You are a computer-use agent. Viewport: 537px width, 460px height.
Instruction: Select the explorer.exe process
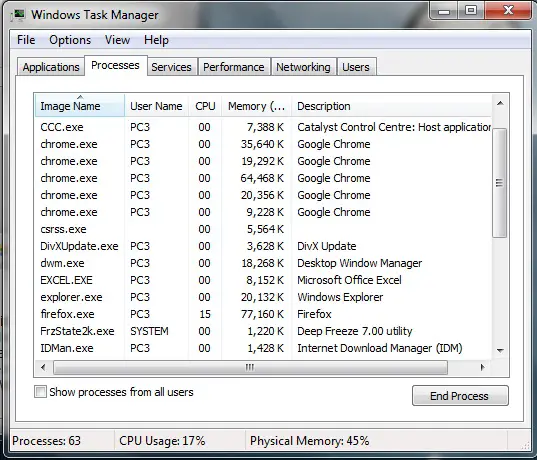pos(263,297)
